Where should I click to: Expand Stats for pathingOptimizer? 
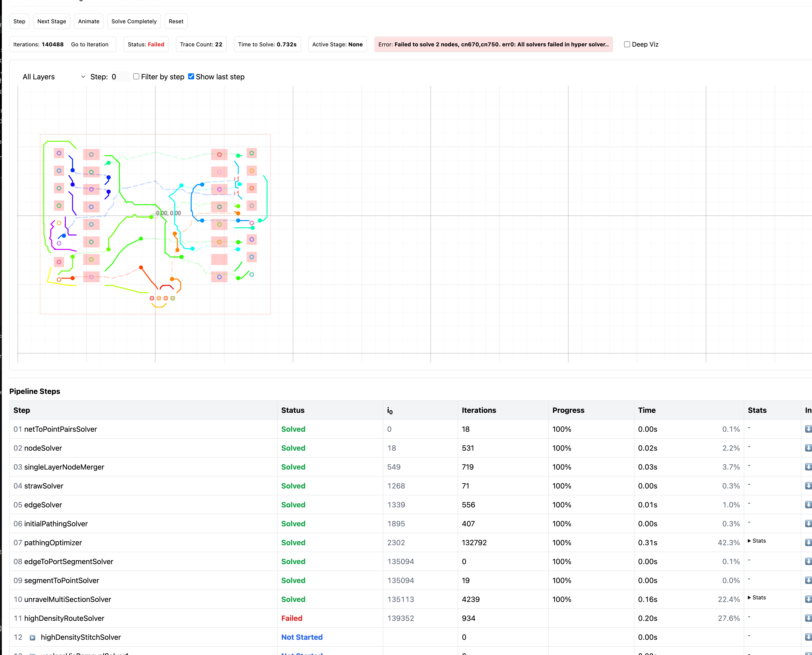pos(757,541)
